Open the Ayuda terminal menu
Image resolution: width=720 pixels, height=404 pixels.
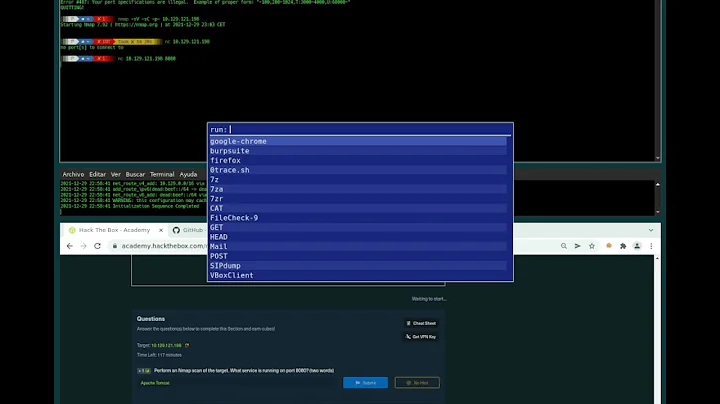[x=188, y=174]
